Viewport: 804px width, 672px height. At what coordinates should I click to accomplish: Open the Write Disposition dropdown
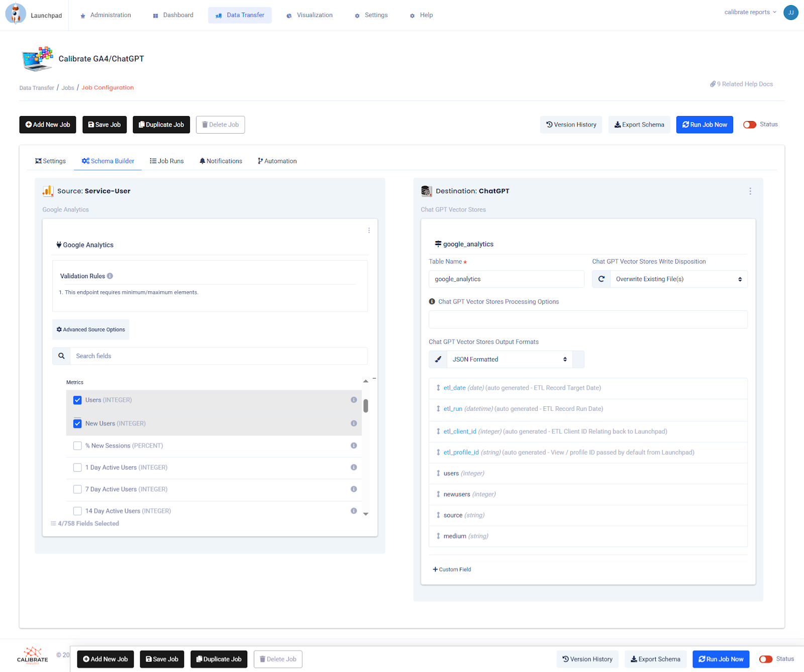coord(678,279)
